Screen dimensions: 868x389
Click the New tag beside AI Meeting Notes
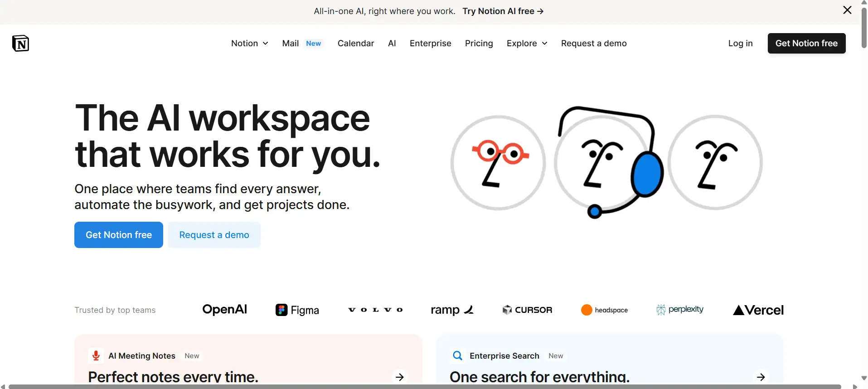coord(192,356)
